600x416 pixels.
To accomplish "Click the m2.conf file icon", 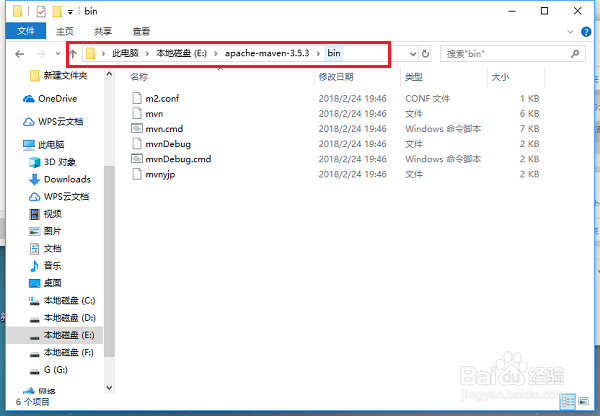I will click(137, 98).
